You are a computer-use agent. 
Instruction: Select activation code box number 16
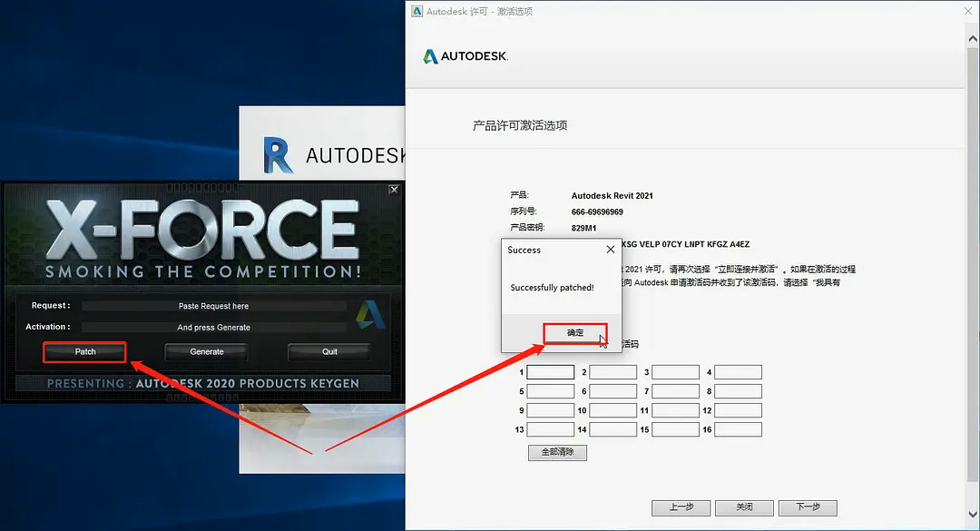click(738, 428)
